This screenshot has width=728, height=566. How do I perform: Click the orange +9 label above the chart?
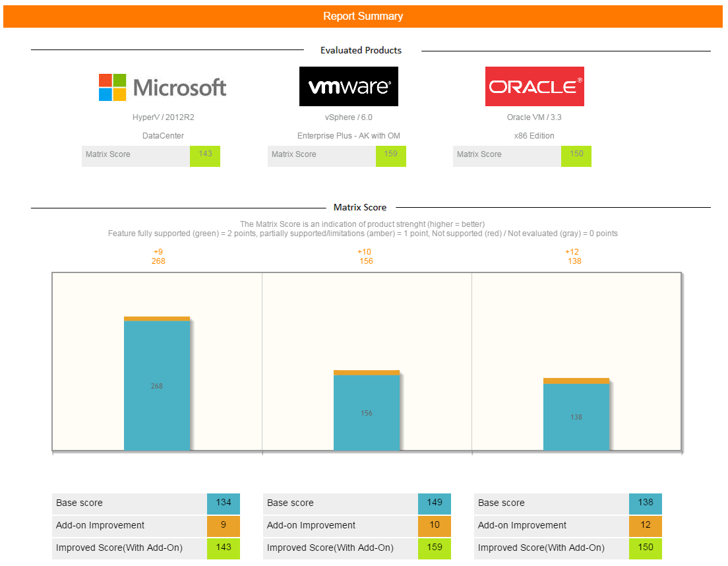pos(158,252)
